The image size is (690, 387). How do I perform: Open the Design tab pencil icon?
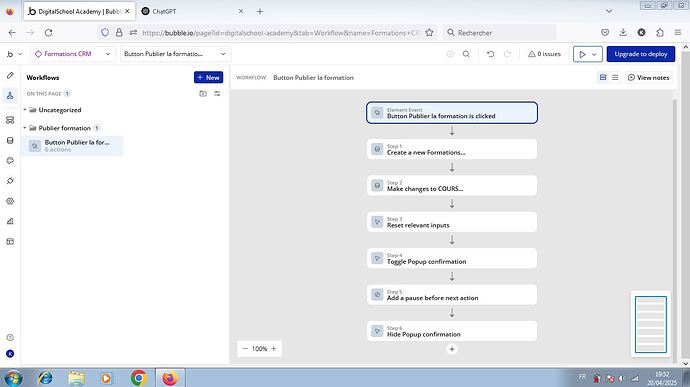(x=10, y=75)
